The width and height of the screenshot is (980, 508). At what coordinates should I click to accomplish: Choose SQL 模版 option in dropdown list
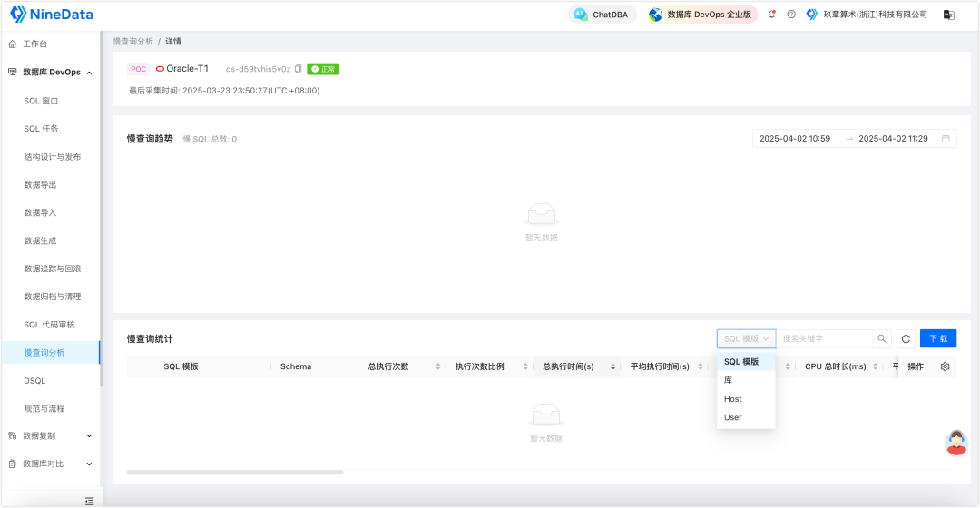pyautogui.click(x=746, y=362)
